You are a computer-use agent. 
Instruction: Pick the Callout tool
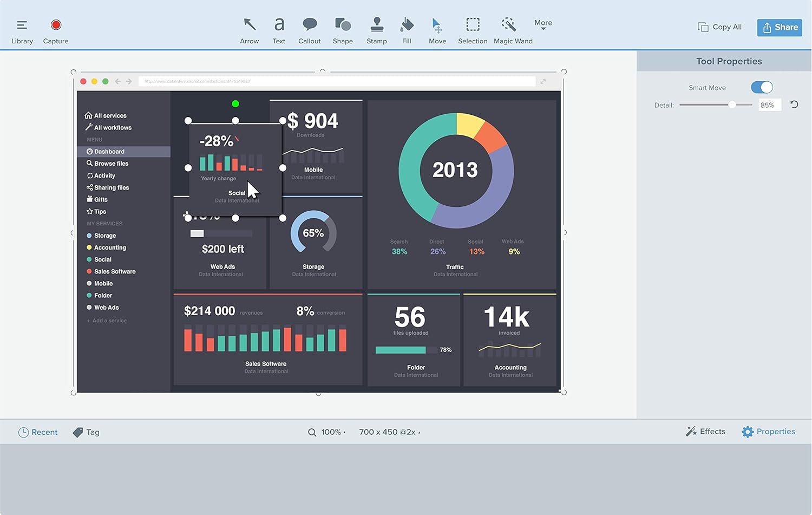[309, 30]
